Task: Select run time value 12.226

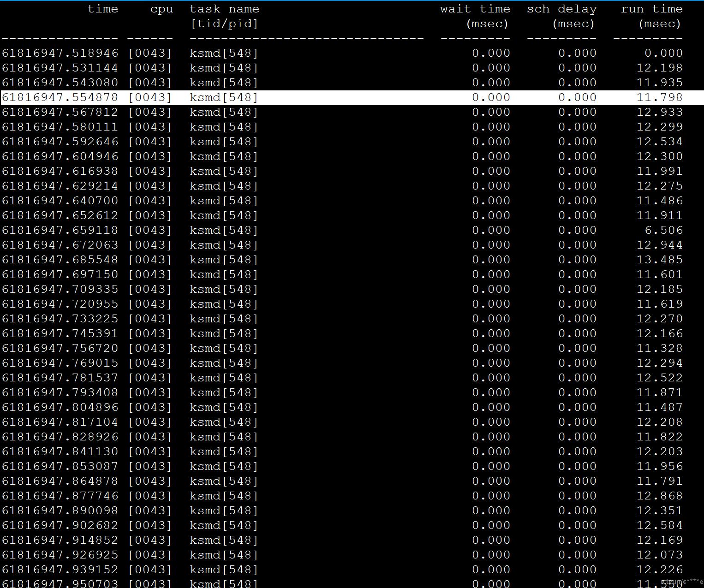Action: tap(660, 570)
